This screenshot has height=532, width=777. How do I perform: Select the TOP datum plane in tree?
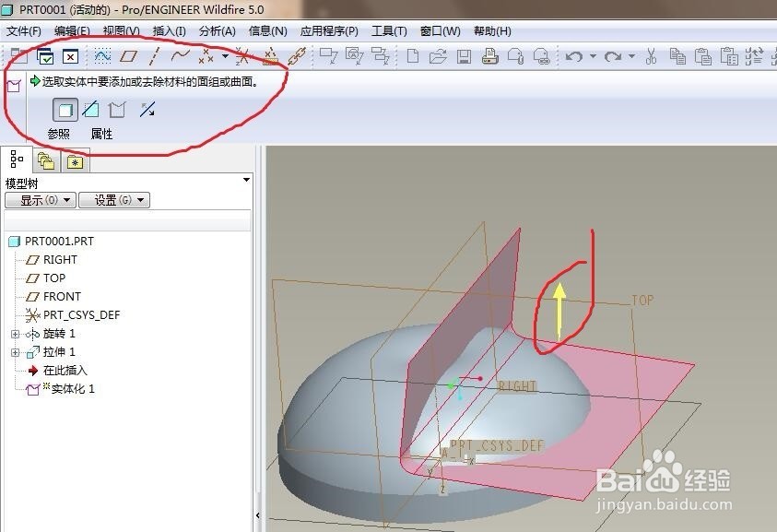tap(45, 278)
